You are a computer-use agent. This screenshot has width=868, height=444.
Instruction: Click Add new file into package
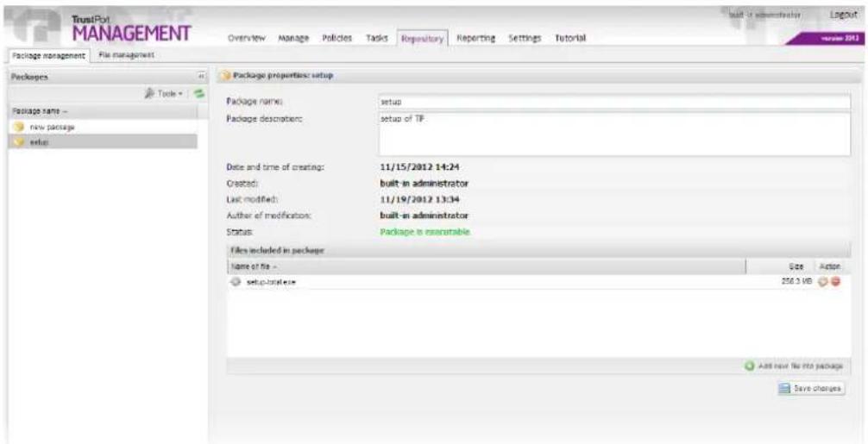click(x=794, y=366)
